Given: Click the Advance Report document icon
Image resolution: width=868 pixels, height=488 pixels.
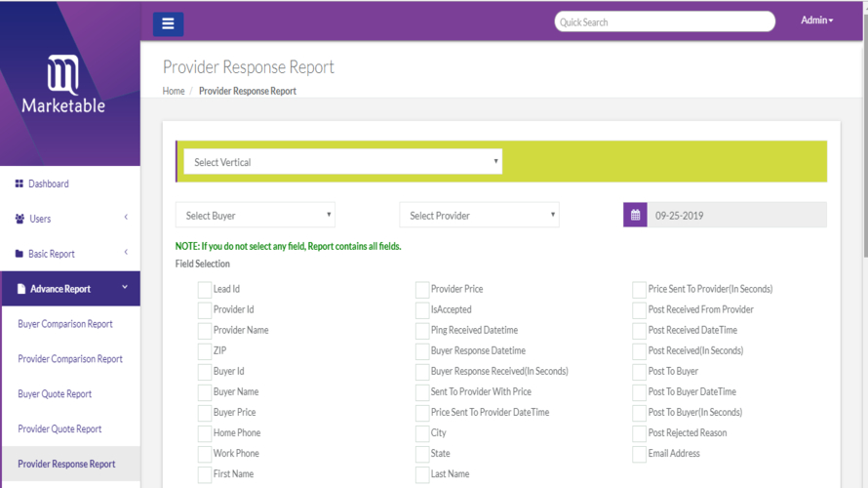Looking at the screenshot, I should click(x=21, y=289).
